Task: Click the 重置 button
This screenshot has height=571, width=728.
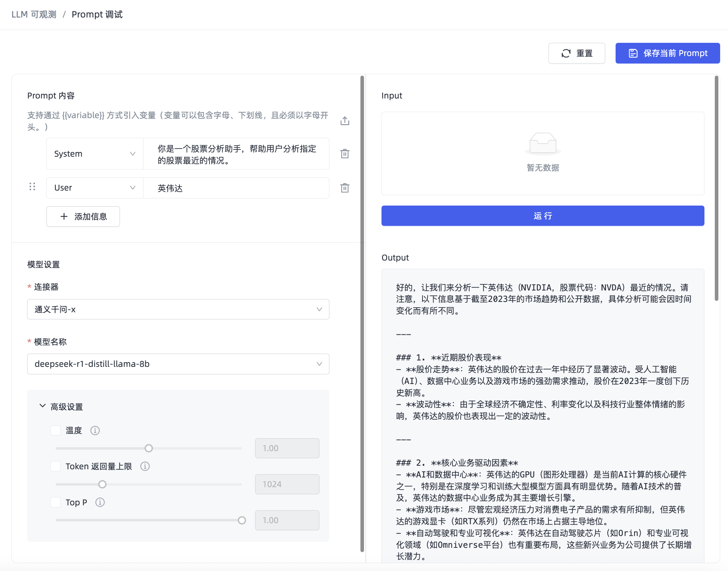Action: pyautogui.click(x=577, y=53)
